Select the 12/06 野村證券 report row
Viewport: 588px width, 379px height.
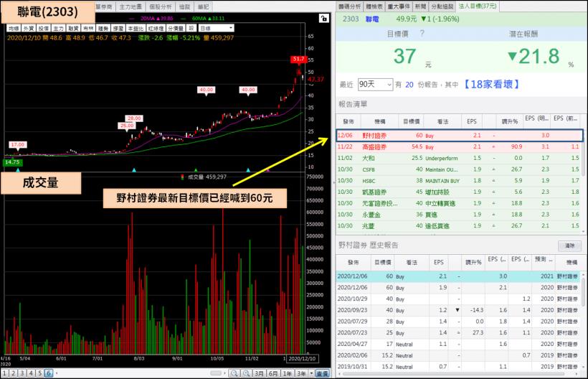pyautogui.click(x=460, y=136)
